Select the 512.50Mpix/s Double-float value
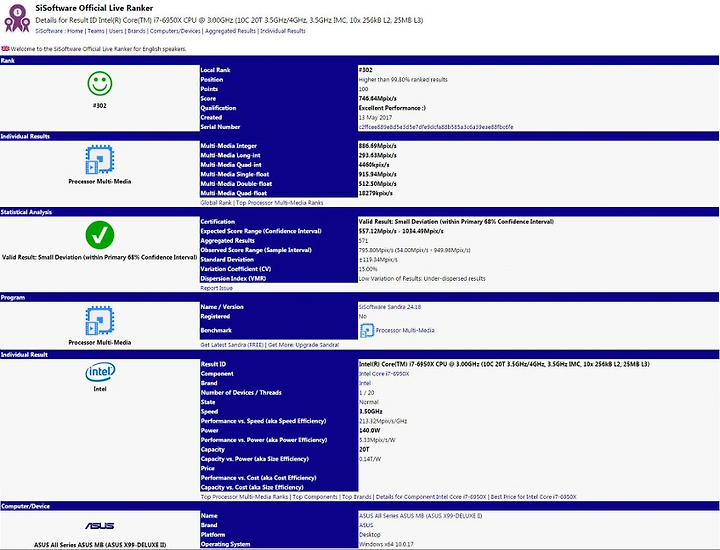720x550 pixels. click(x=377, y=184)
